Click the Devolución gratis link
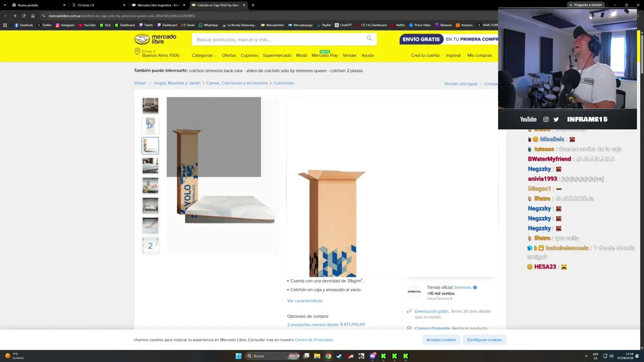Viewport: 644px width, 362px height. [432, 311]
